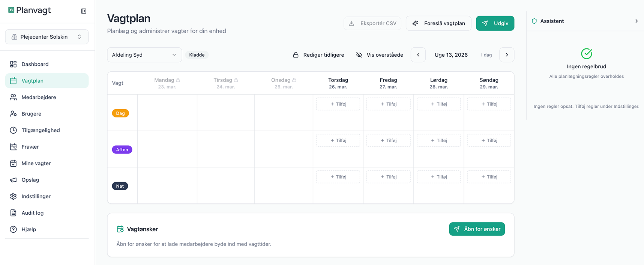The image size is (644, 265).
Task: Open Tilgængelighed in the sidebar
Action: point(47,130)
